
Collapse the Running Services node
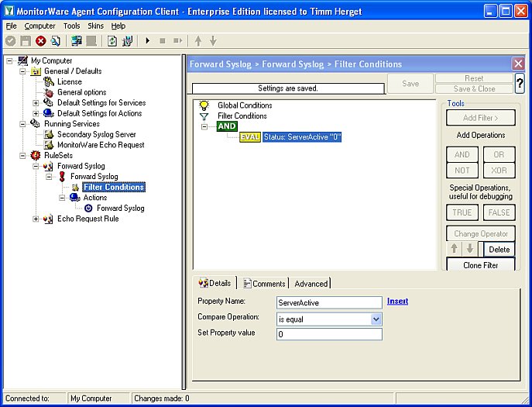22,124
